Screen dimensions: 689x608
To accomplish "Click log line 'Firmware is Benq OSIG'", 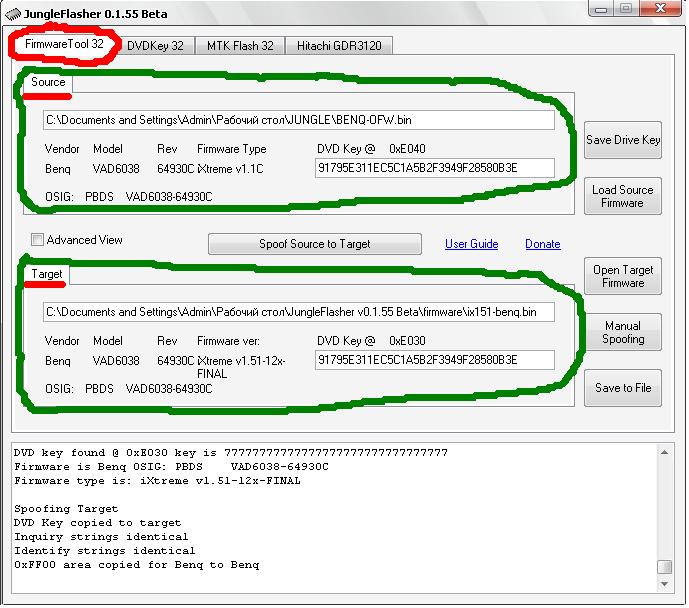I will coord(171,467).
